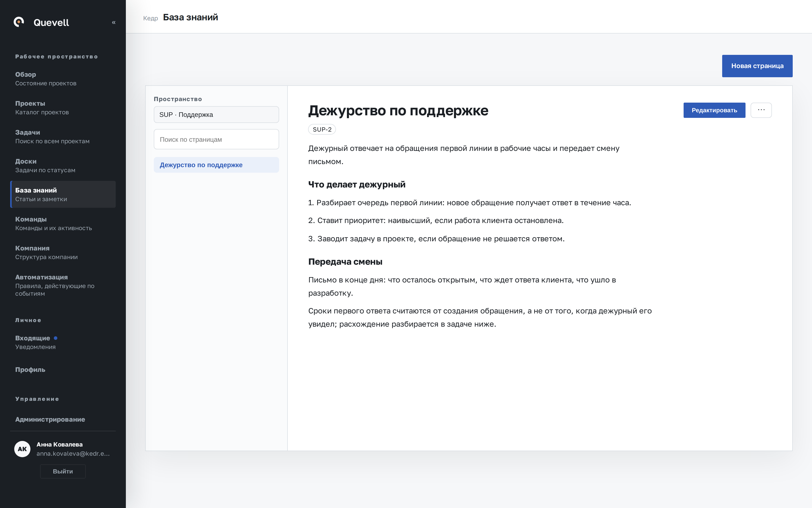Image resolution: width=812 pixels, height=508 pixels.
Task: Click the Кедр breadcrumb
Action: [150, 18]
